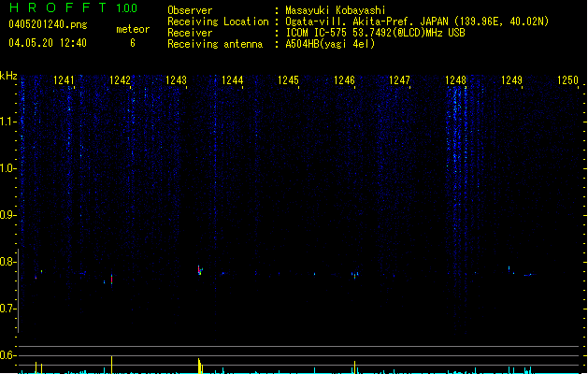Click the ICOM IC-575 receiver text
Screen dimensions: 588x374
point(375,33)
